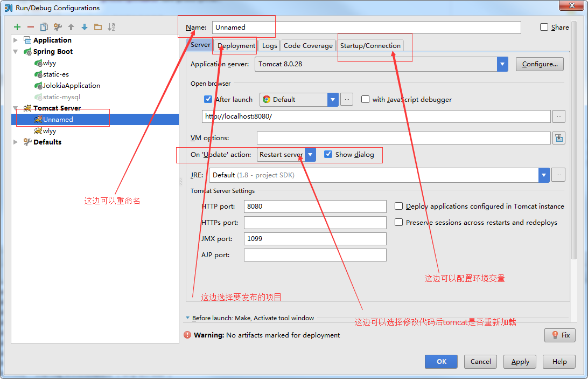Click the HTTP port field
Screen dimensions: 588x379
(315, 206)
